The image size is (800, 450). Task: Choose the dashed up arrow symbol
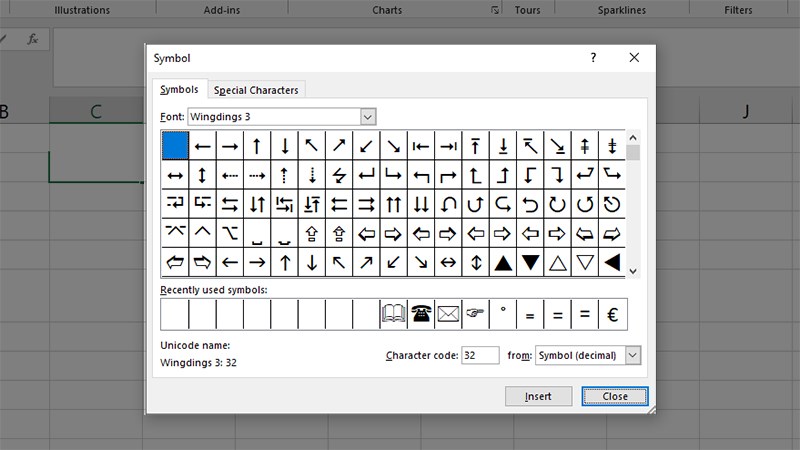[x=285, y=176]
